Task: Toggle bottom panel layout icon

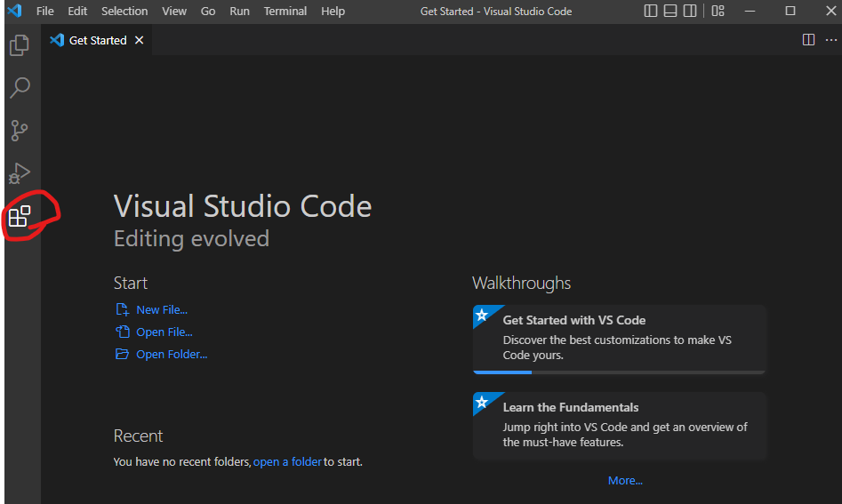Action: [x=670, y=11]
